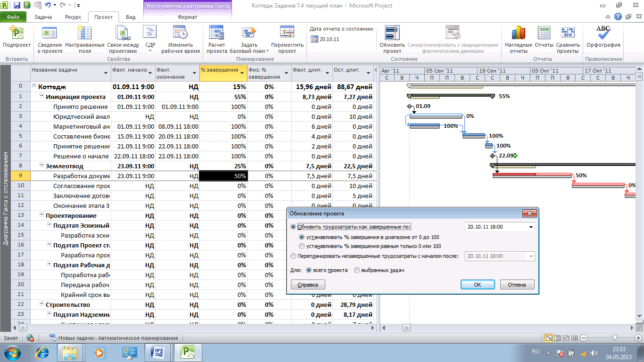The width and height of the screenshot is (644, 362).
Task: Switch to the Вид tab
Action: coord(131,17)
